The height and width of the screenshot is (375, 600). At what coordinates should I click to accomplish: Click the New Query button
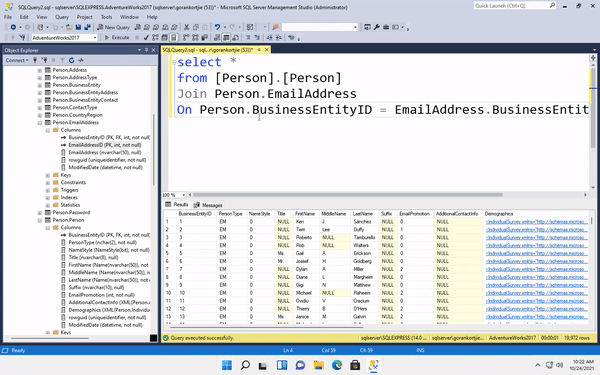click(113, 27)
